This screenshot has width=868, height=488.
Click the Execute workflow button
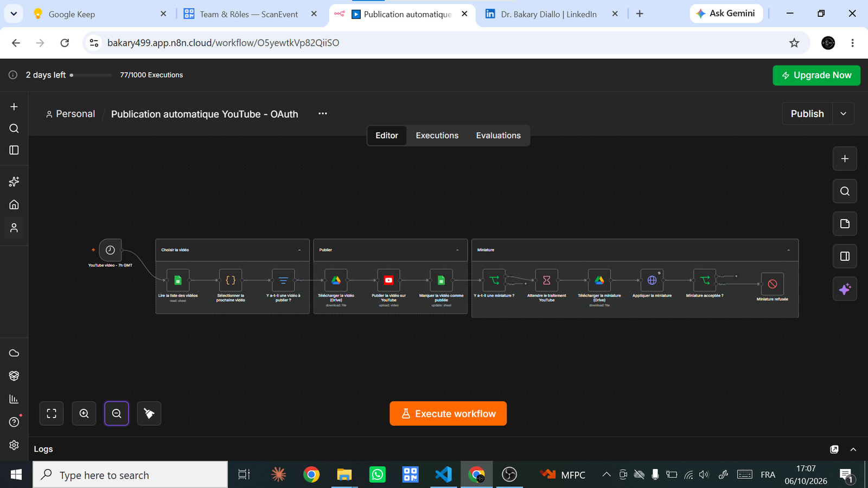[x=448, y=414]
